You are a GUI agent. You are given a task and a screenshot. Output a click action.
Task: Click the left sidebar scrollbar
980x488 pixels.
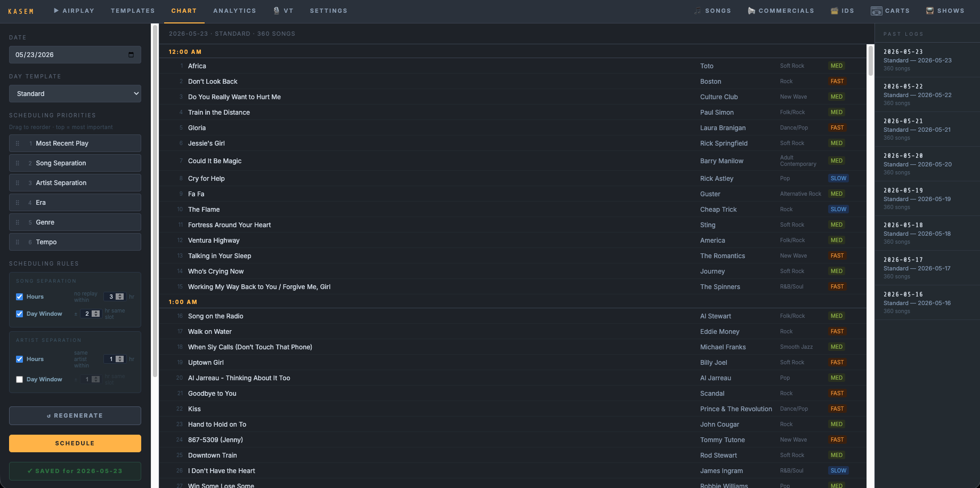155,200
